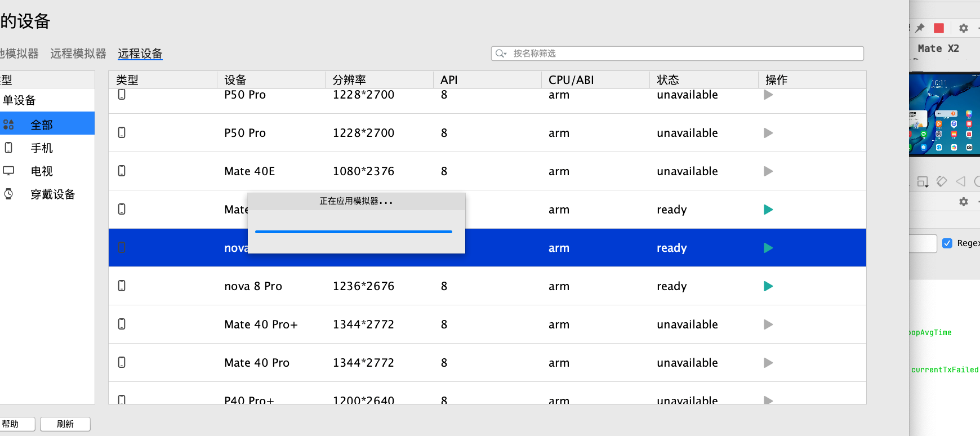This screenshot has height=436, width=980.
Task: Click currentTxFailed log text in background window
Action: pyautogui.click(x=945, y=370)
